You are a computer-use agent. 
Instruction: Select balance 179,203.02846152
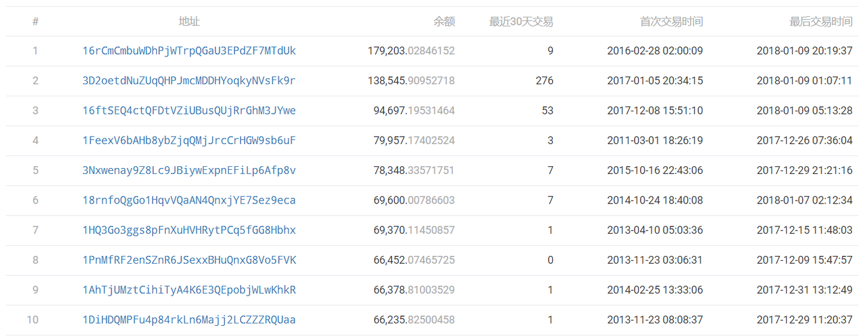click(x=411, y=51)
